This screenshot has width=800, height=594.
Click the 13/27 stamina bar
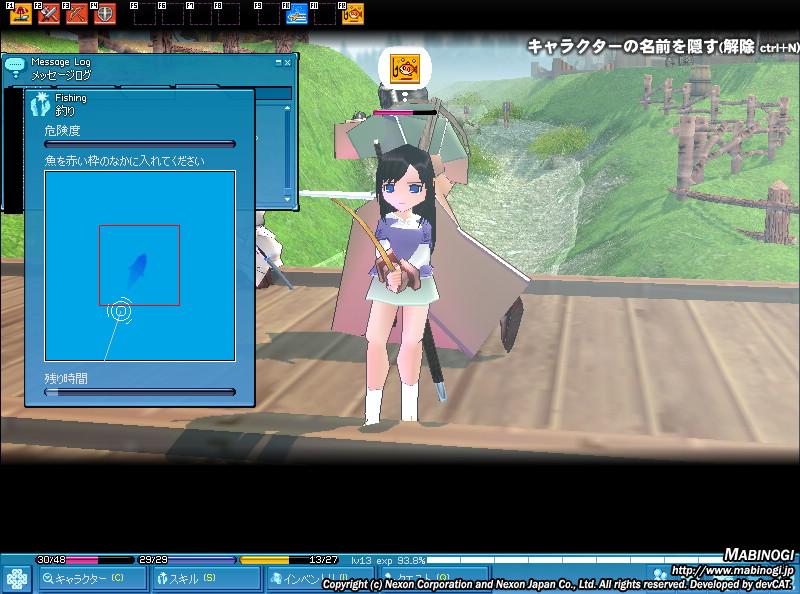click(x=289, y=560)
